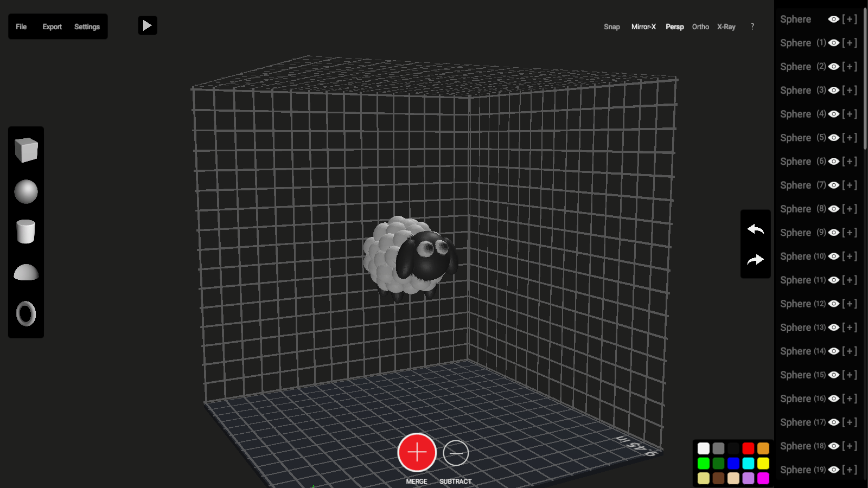The width and height of the screenshot is (868, 488).
Task: Toggle X-Ray display mode
Action: click(x=726, y=27)
